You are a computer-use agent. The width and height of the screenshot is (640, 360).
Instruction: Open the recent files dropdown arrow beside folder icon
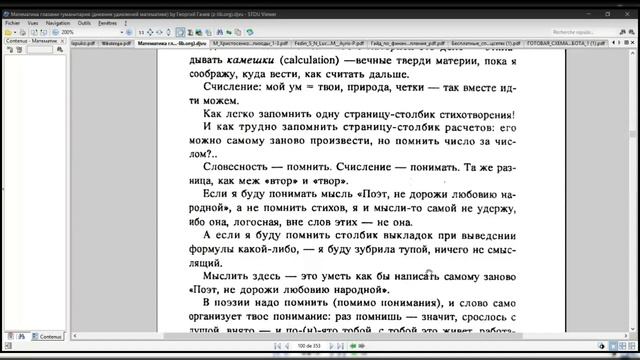[15, 32]
